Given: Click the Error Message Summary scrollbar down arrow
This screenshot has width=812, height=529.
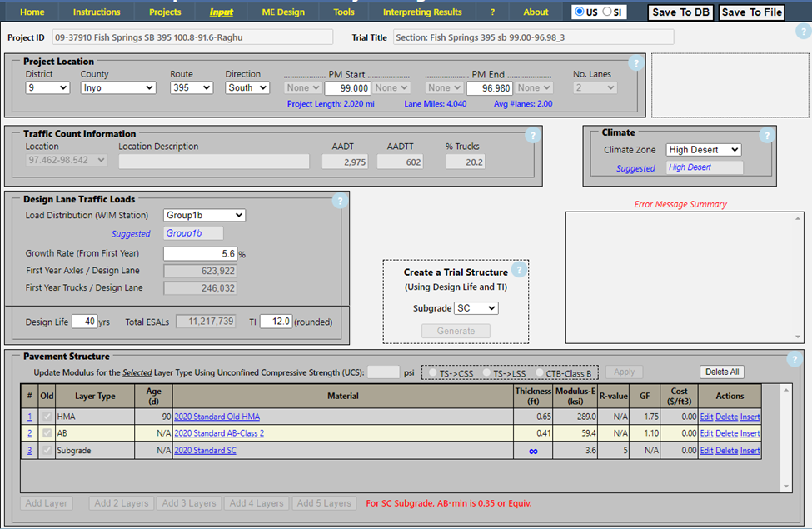Looking at the screenshot, I should 799,337.
